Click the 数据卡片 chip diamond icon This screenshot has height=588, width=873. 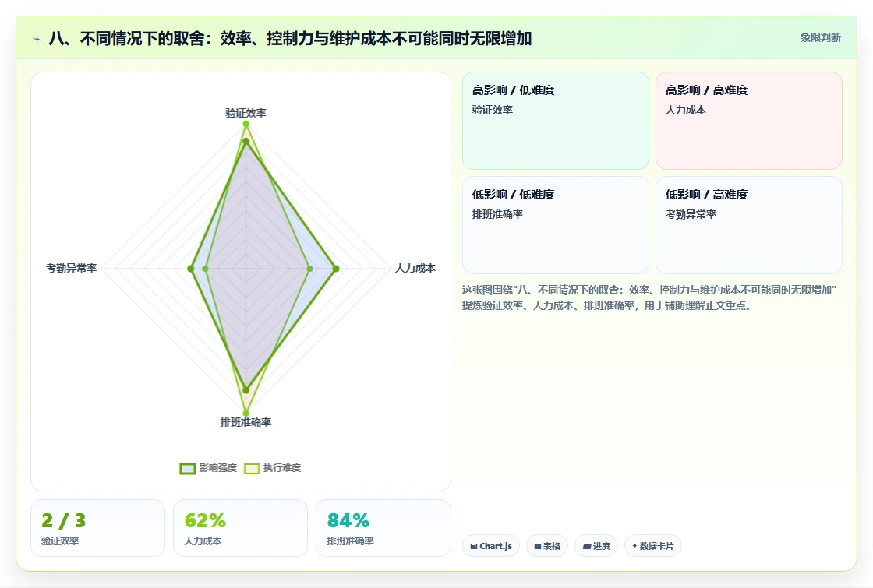[634, 546]
